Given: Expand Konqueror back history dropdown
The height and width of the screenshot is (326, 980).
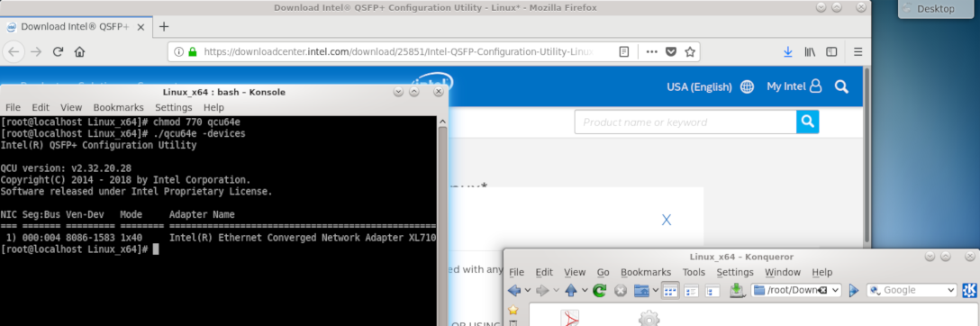Looking at the screenshot, I should click(x=528, y=290).
